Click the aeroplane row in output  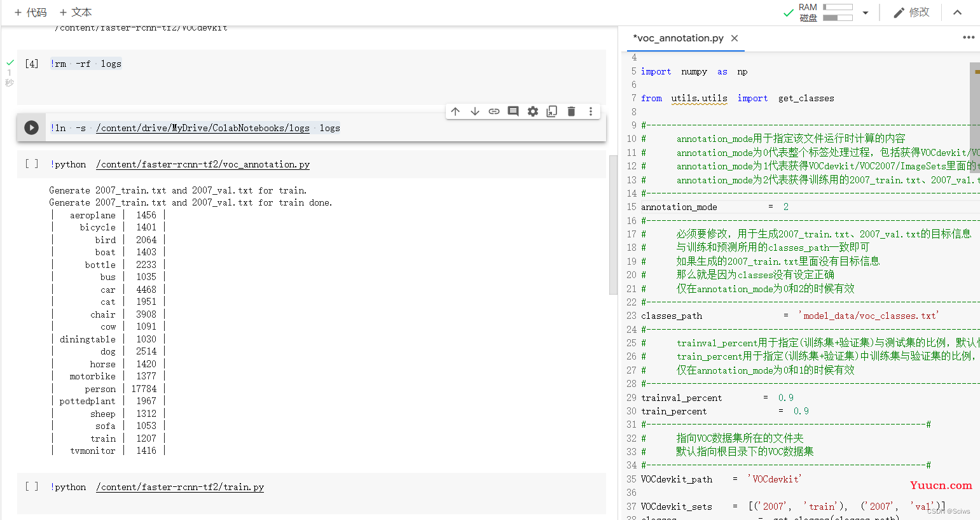(109, 215)
